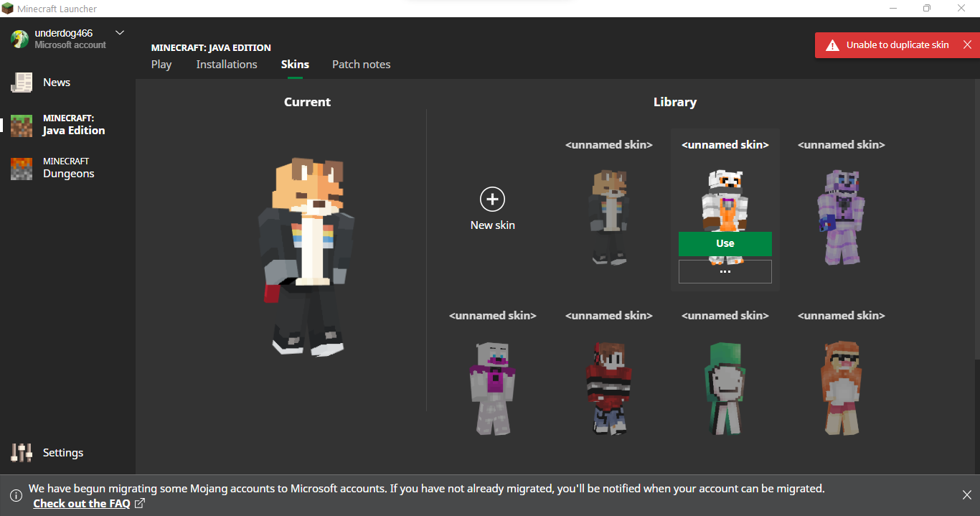The image size is (980, 516).
Task: Close the migration notice banner
Action: tap(967, 495)
